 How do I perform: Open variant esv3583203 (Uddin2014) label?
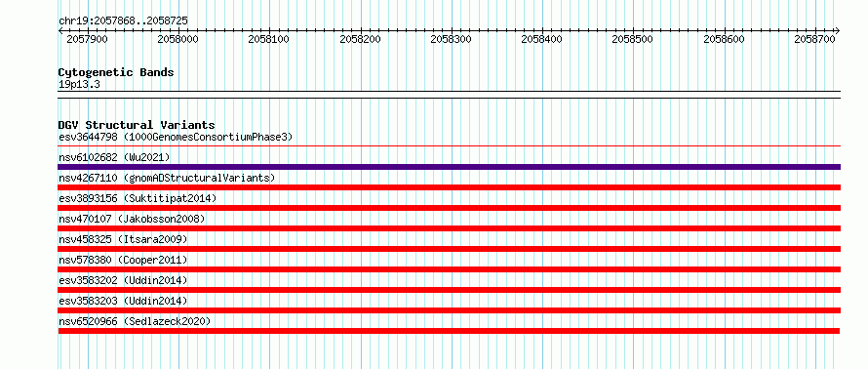point(123,301)
